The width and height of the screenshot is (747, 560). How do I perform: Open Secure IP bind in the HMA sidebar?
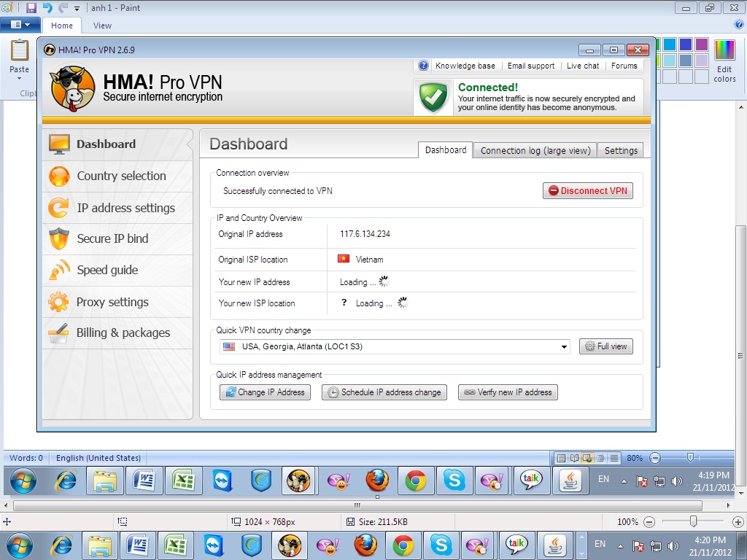(x=117, y=238)
